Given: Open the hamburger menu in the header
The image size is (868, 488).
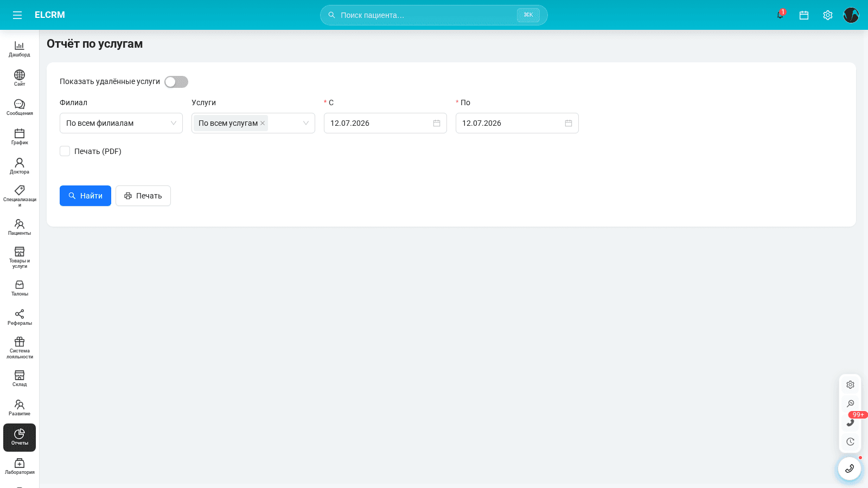Looking at the screenshot, I should [17, 15].
